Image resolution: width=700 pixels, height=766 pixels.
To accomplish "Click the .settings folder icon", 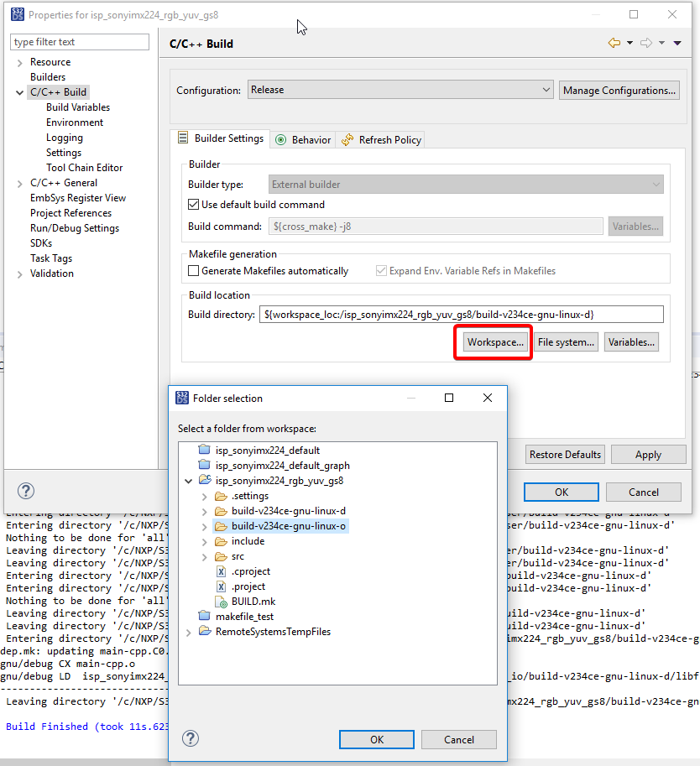I will click(221, 496).
